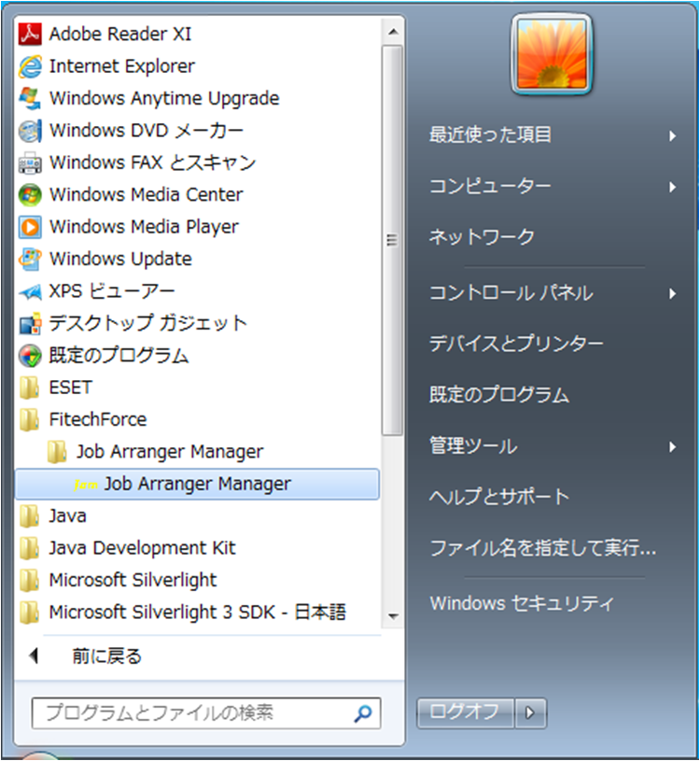The height and width of the screenshot is (761, 700).
Task: Click the Windows Update icon
Action: tap(30, 259)
